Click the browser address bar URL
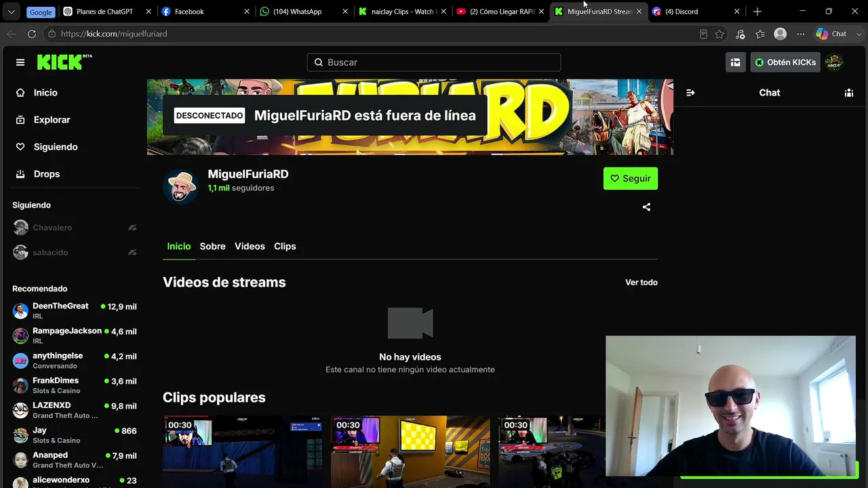The width and height of the screenshot is (868, 488). point(114,34)
